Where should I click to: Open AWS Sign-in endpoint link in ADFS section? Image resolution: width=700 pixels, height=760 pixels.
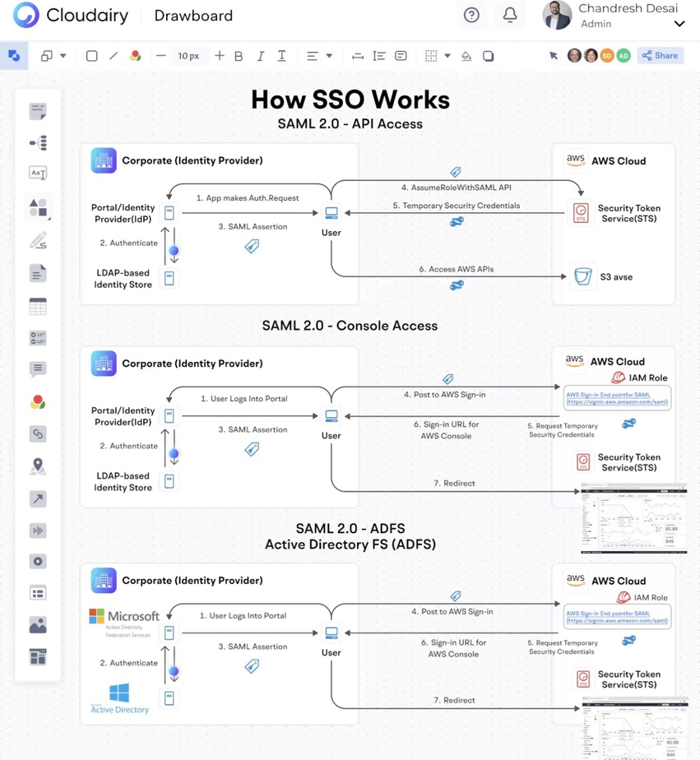point(617,617)
